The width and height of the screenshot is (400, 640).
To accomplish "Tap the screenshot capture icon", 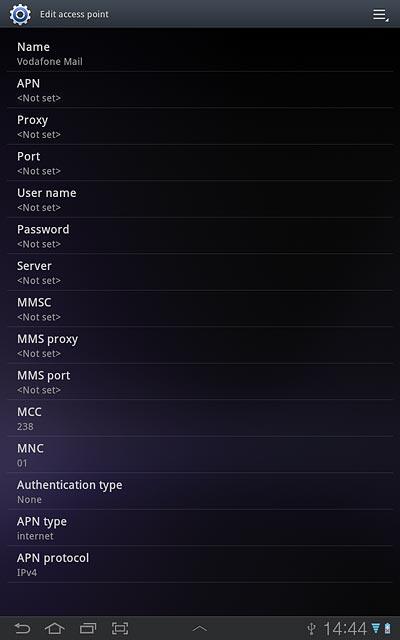I will click(120, 628).
